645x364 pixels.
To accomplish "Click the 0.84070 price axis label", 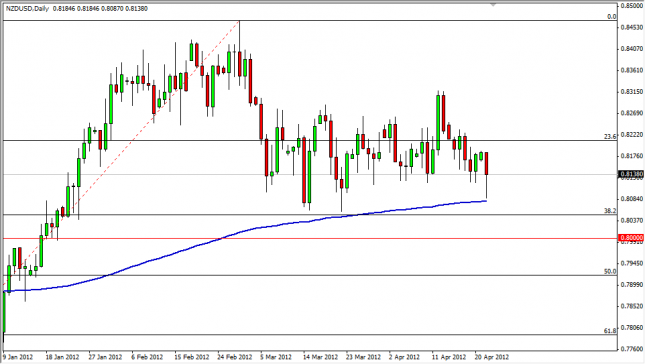I will point(632,49).
